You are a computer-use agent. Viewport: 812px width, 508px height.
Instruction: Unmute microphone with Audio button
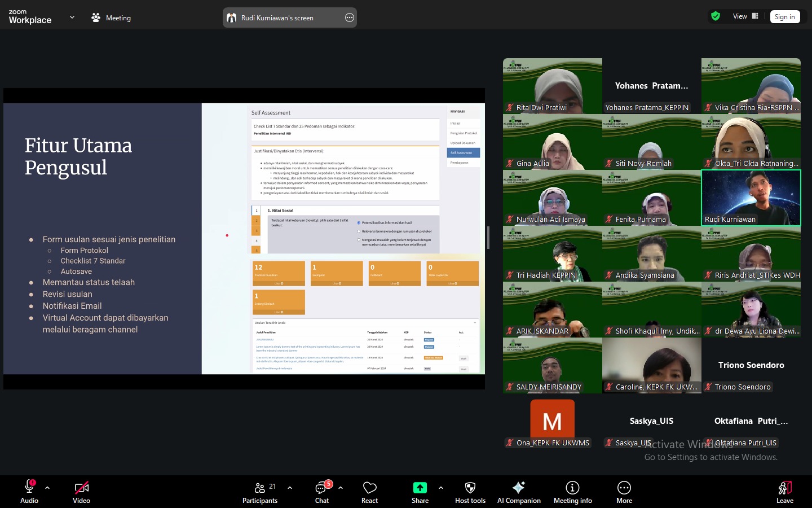click(x=29, y=488)
